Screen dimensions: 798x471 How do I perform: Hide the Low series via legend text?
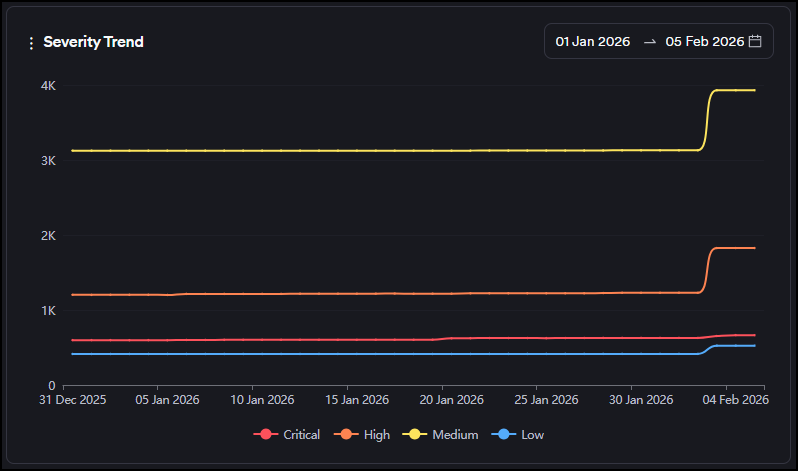[x=532, y=435]
